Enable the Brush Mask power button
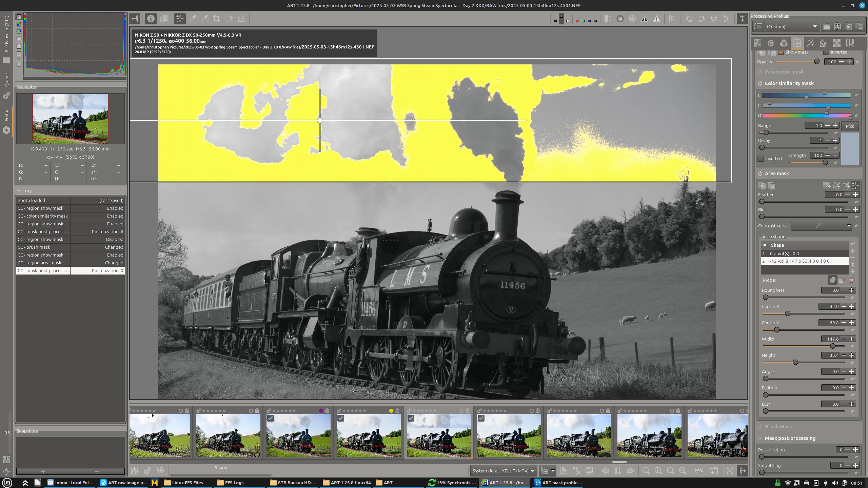 [760, 427]
